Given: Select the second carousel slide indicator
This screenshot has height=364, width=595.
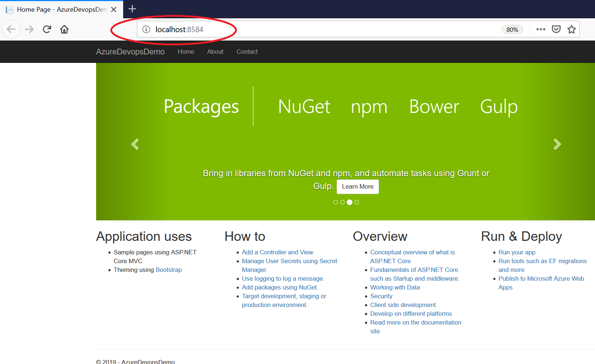Looking at the screenshot, I should 342,202.
